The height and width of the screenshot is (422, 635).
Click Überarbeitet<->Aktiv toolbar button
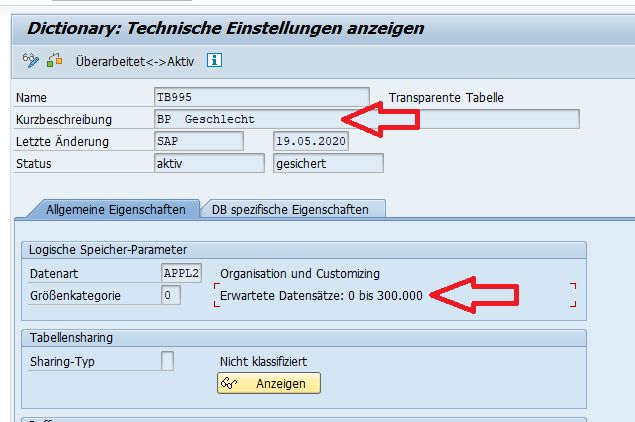[135, 62]
